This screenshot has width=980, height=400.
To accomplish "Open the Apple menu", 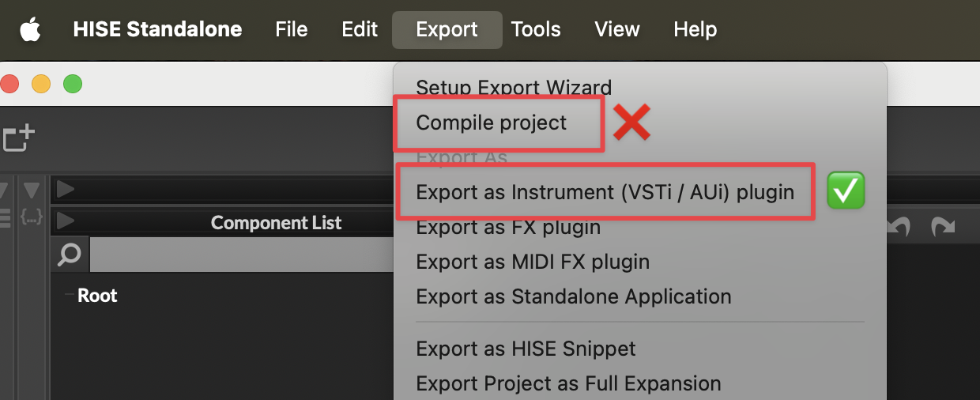I will pos(30,30).
